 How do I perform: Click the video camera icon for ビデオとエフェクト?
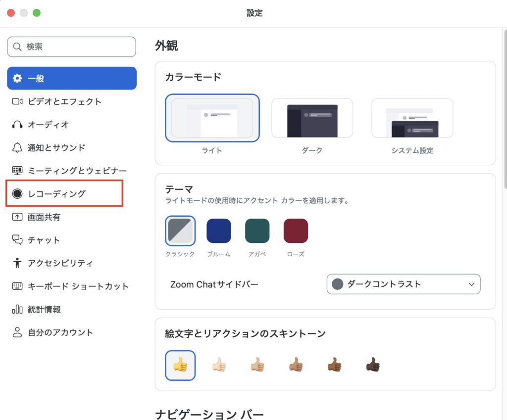click(x=17, y=101)
